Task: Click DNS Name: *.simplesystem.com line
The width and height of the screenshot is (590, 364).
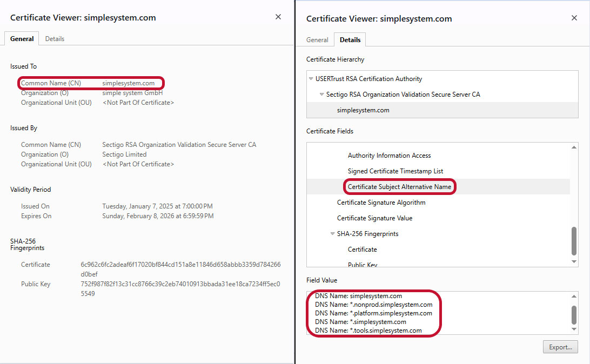Action: coord(360,322)
